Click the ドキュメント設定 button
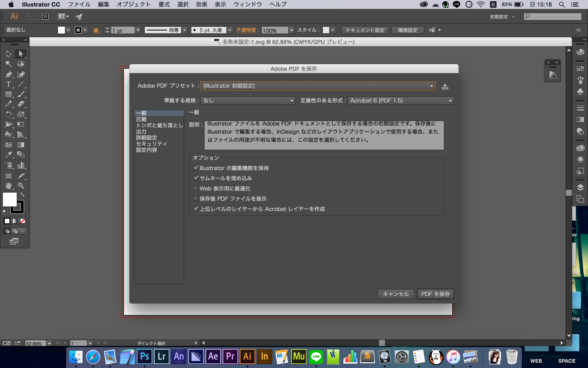This screenshot has width=588, height=368. pyautogui.click(x=365, y=30)
